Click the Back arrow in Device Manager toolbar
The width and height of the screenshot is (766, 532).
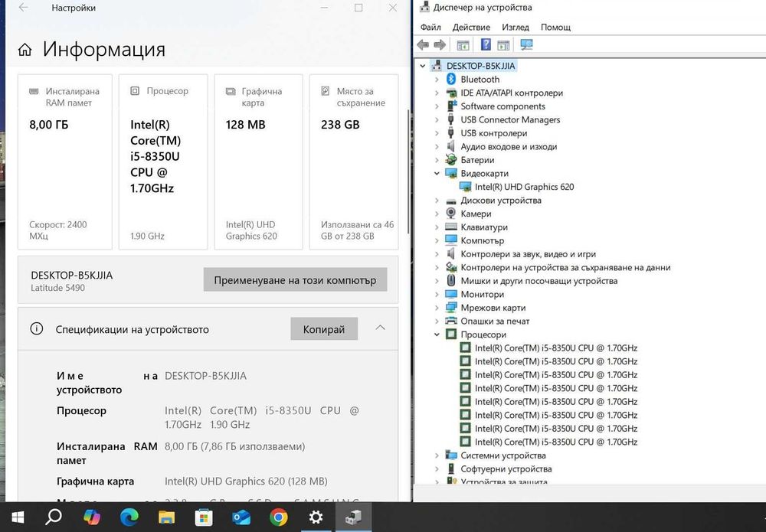(x=423, y=45)
